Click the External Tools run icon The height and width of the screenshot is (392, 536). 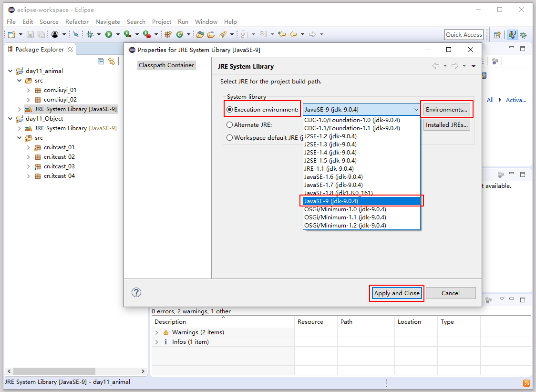147,34
